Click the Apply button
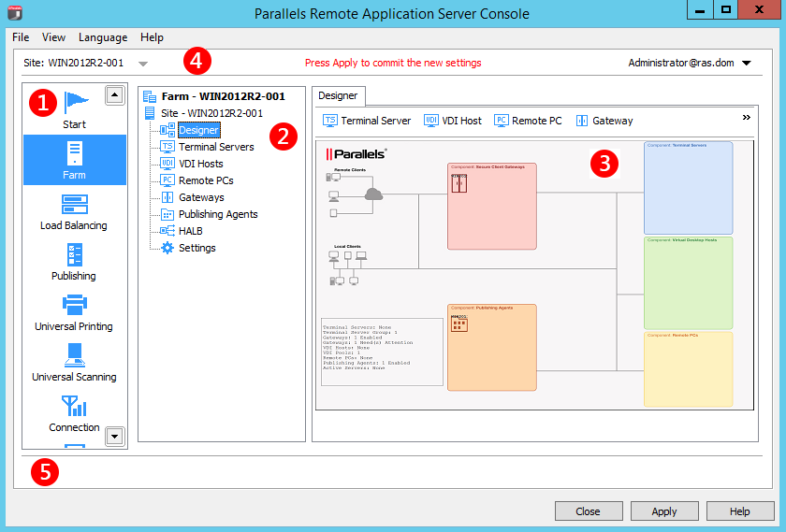786x532 pixels. click(664, 510)
